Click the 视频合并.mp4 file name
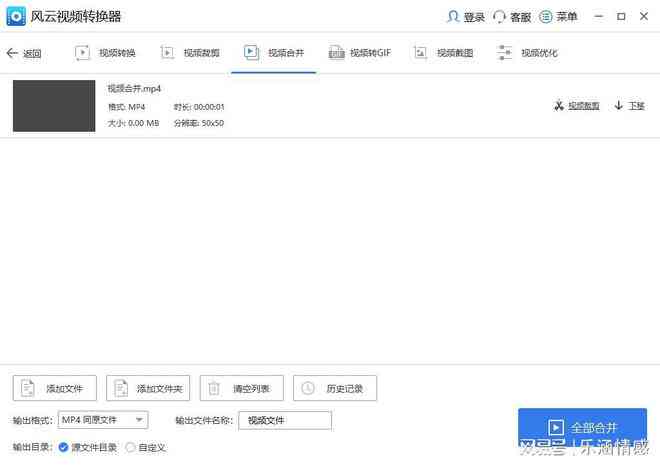 134,89
